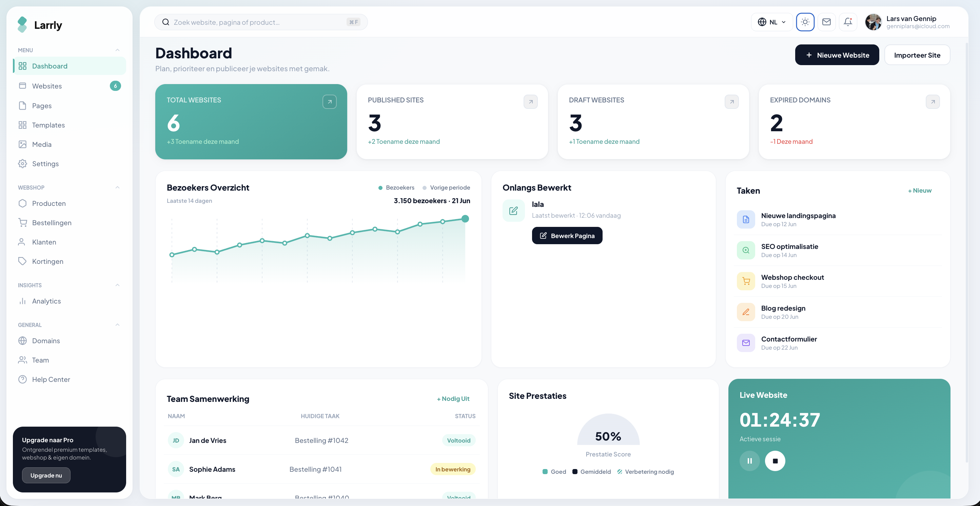
Task: Click the Nieuwe landingspagina document icon
Action: pos(746,219)
